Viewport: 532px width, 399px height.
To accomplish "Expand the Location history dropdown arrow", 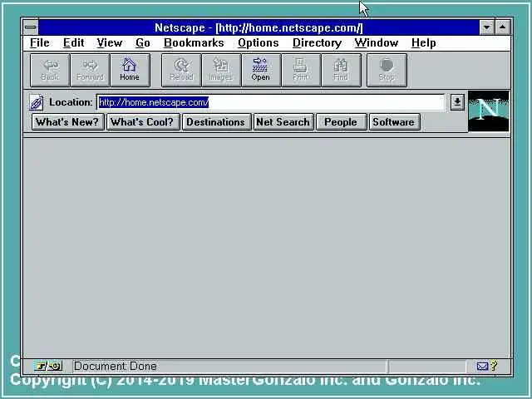I will [x=457, y=102].
